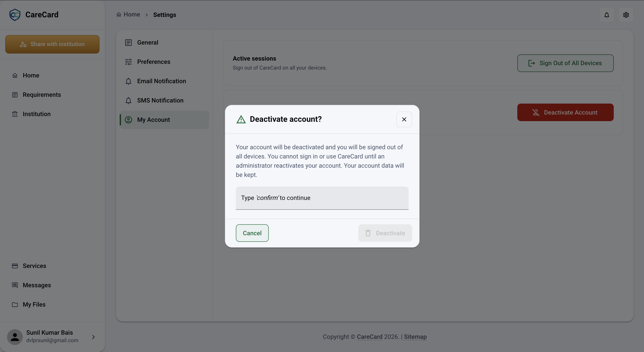This screenshot has width=644, height=352.
Task: Open settings gear in top bar
Action: click(x=626, y=15)
